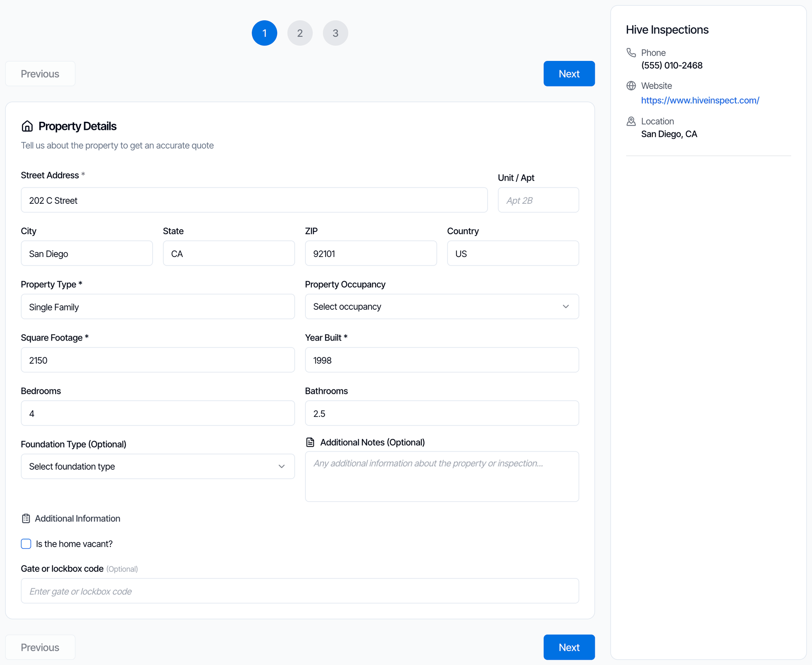This screenshot has width=812, height=665.
Task: Click the gate or lockbox code field
Action: (x=300, y=591)
